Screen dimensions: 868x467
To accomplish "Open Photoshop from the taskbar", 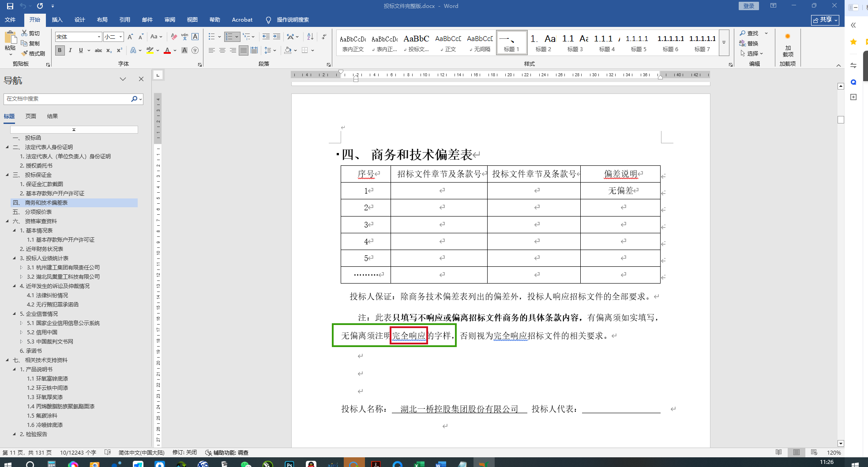I will click(289, 463).
